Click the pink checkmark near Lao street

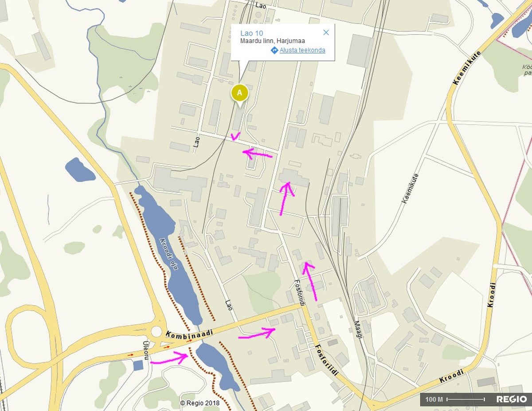[x=236, y=136]
